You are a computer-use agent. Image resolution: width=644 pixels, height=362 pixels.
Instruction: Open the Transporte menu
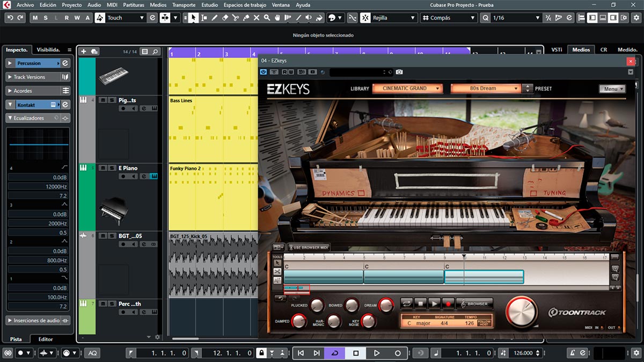point(184,5)
